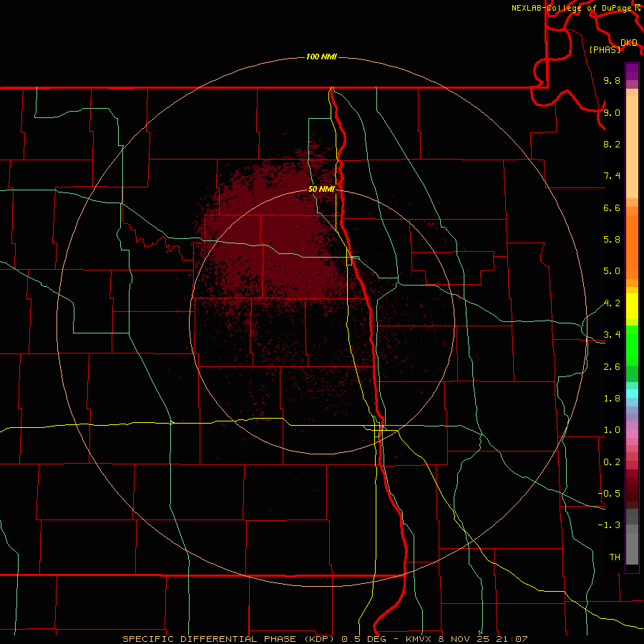
Task: Click the 7.4 value on the color scale
Action: [612, 176]
